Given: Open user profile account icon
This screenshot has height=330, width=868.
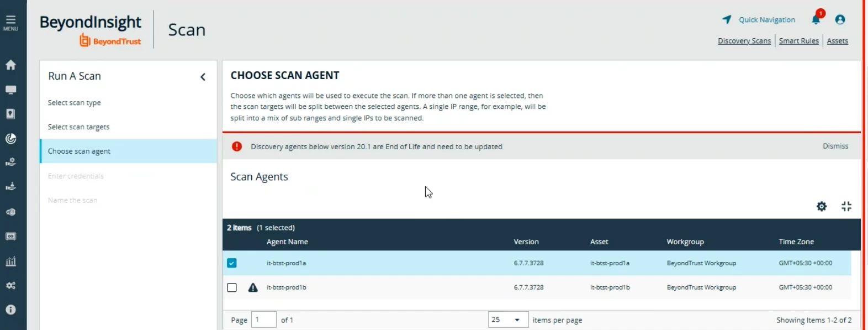Looking at the screenshot, I should coord(840,19).
